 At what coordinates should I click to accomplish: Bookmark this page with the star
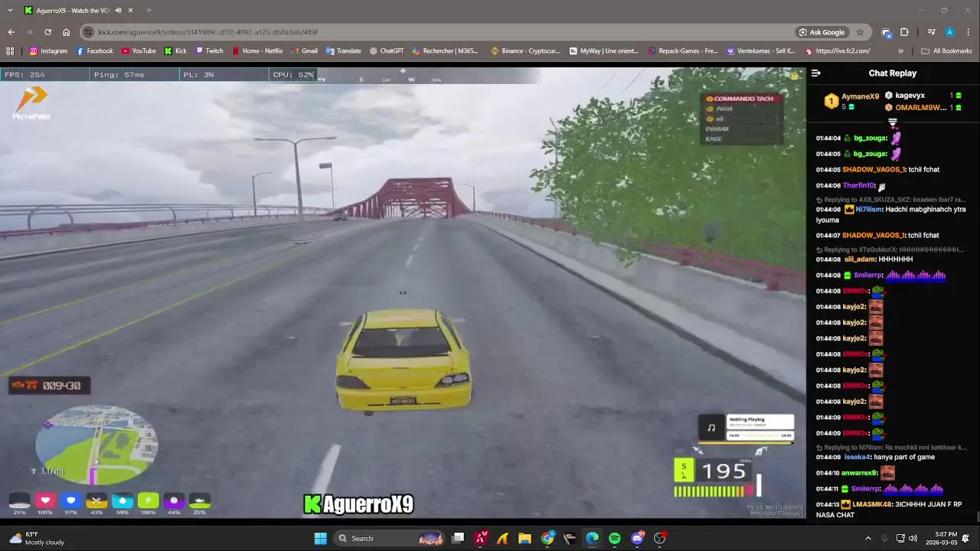pyautogui.click(x=860, y=32)
